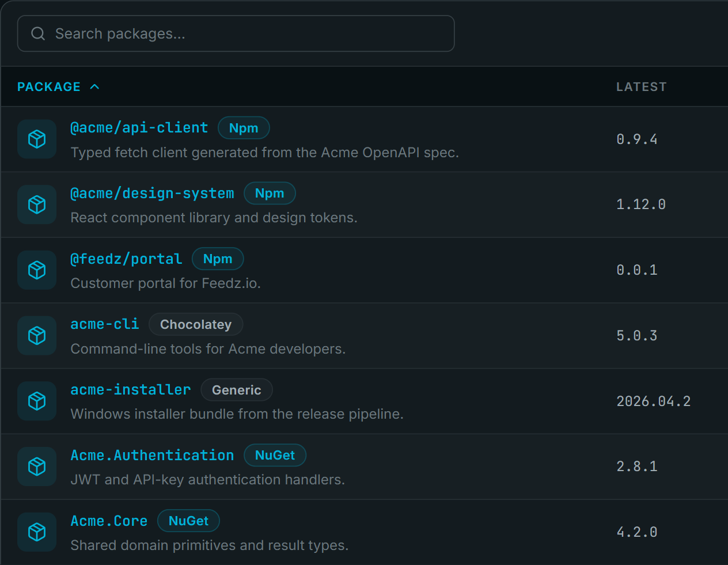Screen dimensions: 728x565
Task: Click the NuGet badge beside Acme.Core
Action: (x=189, y=521)
